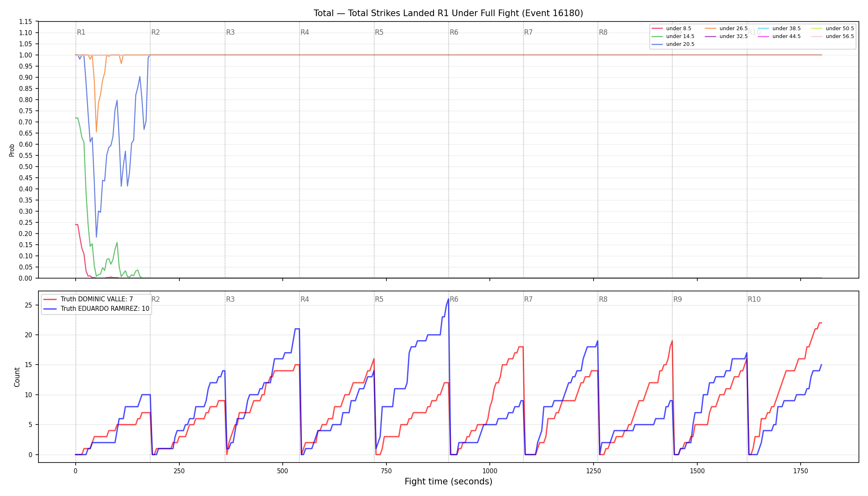Click the orange line swatch beside 'under 26.5'
The width and height of the screenshot is (868, 496).
pyautogui.click(x=711, y=29)
